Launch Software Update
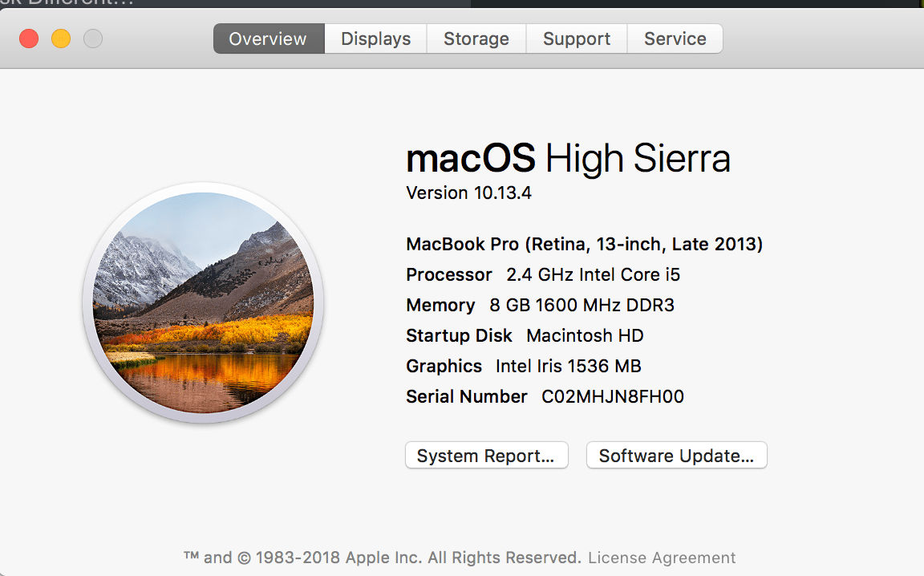Viewport: 924px width, 576px height. (676, 455)
